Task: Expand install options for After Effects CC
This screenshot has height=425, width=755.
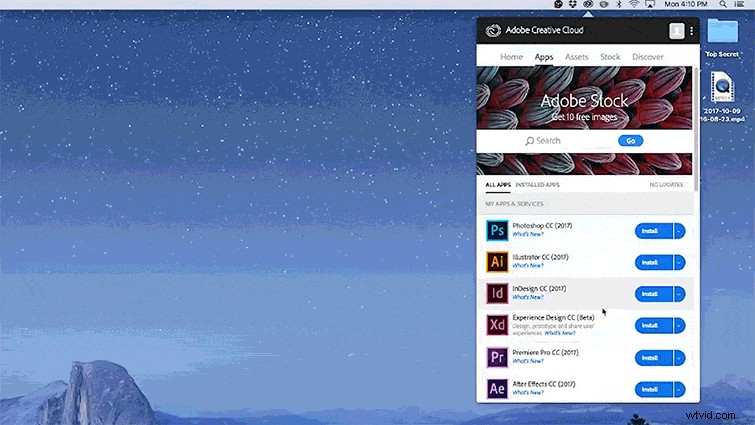Action: pos(679,389)
